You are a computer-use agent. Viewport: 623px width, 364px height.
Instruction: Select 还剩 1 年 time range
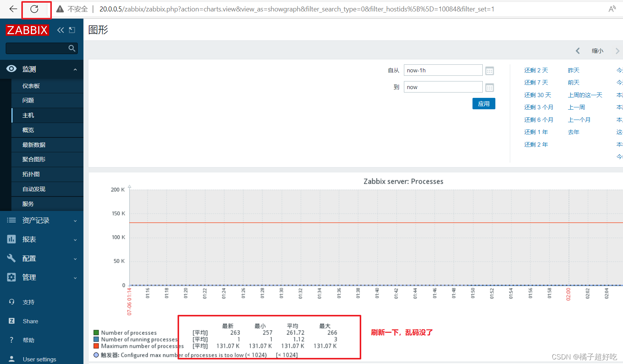[536, 132]
